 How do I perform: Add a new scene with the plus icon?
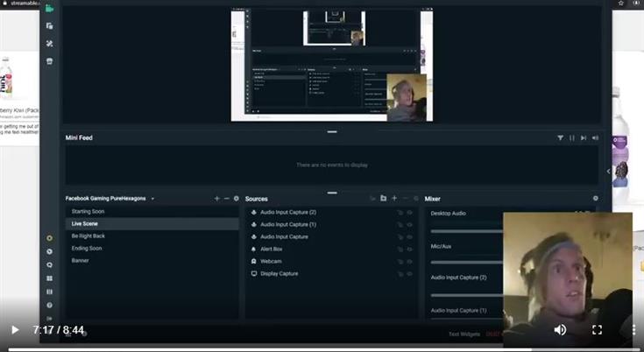tap(217, 199)
